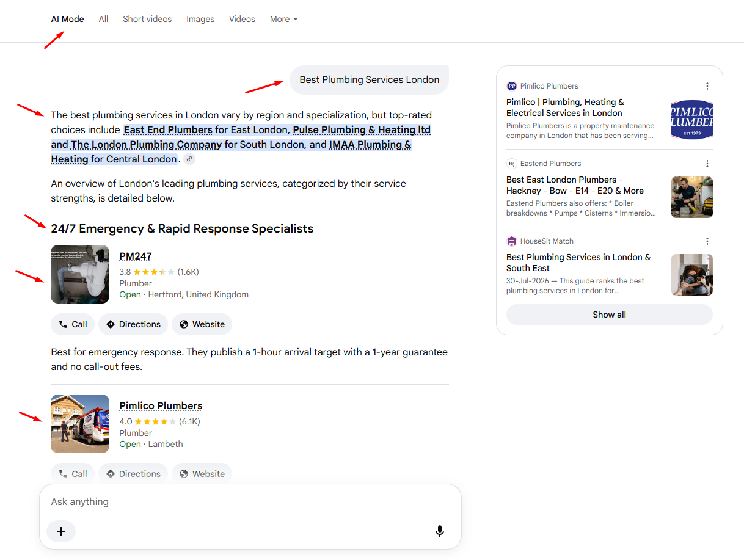Screen dimensions: 744x560
Task: Click the 24/7 Emergency & Rapid Response Specialists heading
Action: click(x=182, y=229)
